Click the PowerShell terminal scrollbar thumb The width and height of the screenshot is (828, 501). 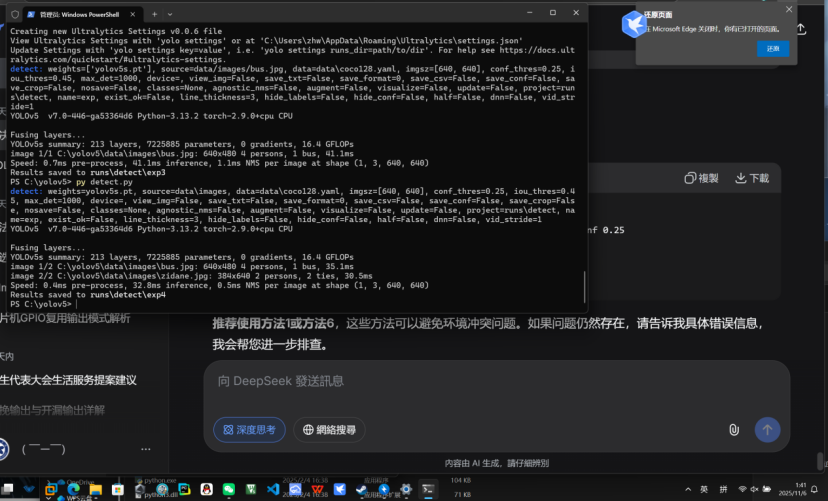[x=584, y=287]
